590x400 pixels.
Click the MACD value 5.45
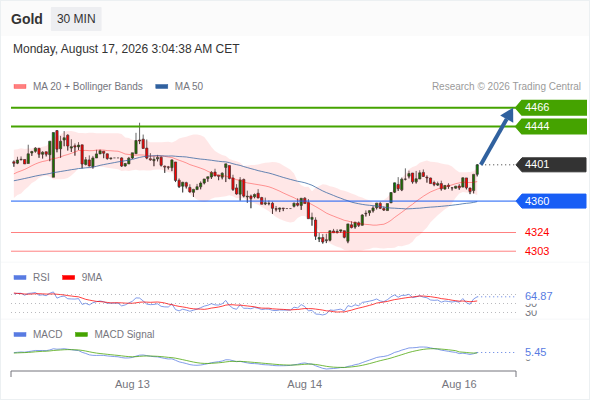coord(535,352)
